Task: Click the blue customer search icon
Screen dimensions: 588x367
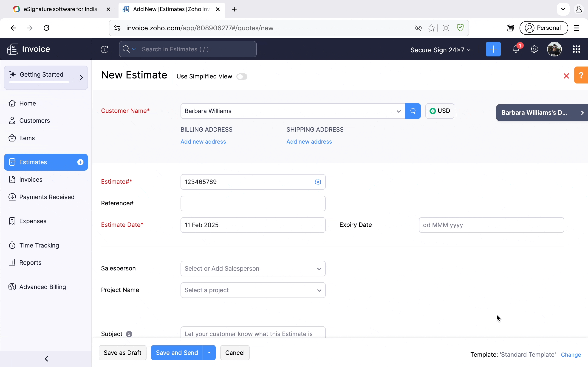Action: (x=413, y=111)
